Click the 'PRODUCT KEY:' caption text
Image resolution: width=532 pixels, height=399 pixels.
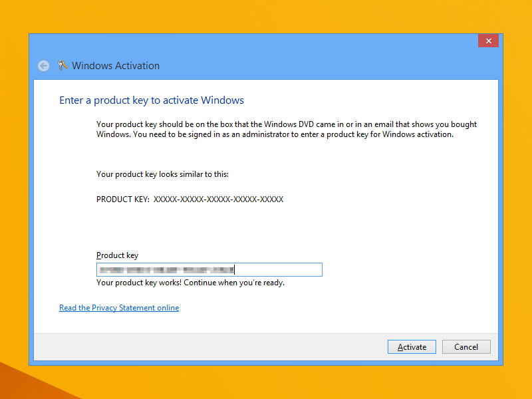(x=123, y=199)
